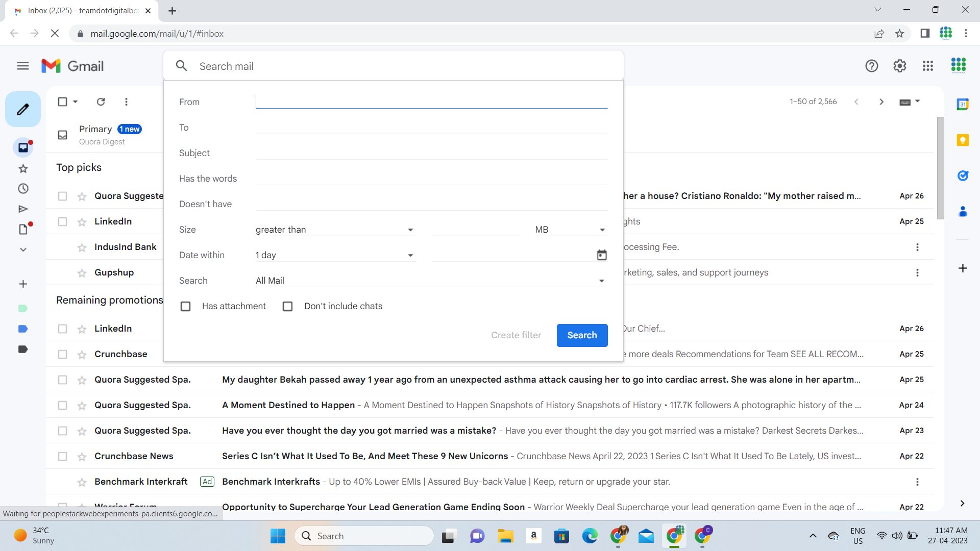This screenshot has height=551, width=980.
Task: Expand the Size greater than dropdown
Action: pyautogui.click(x=411, y=230)
